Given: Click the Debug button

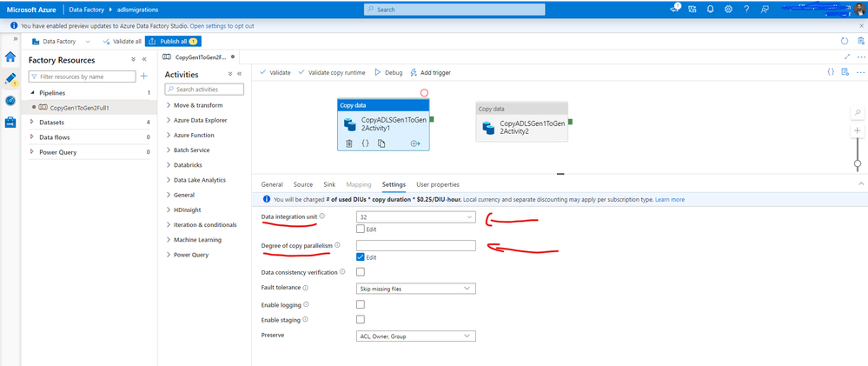Looking at the screenshot, I should 388,72.
